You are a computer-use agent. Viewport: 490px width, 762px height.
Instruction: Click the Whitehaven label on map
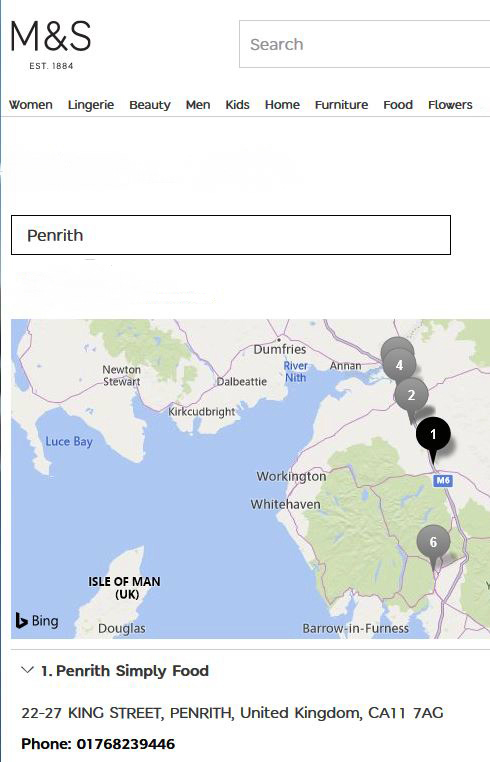285,504
